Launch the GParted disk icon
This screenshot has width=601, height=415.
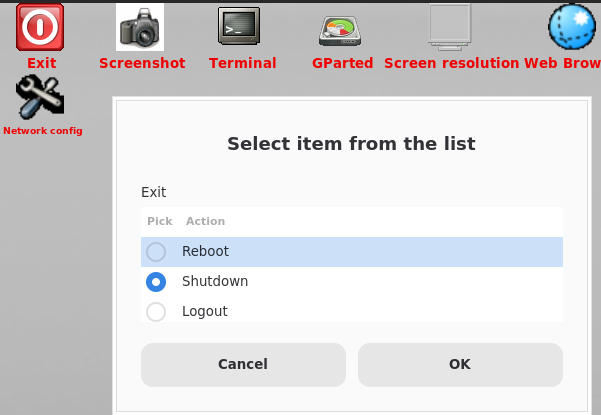[x=342, y=30]
